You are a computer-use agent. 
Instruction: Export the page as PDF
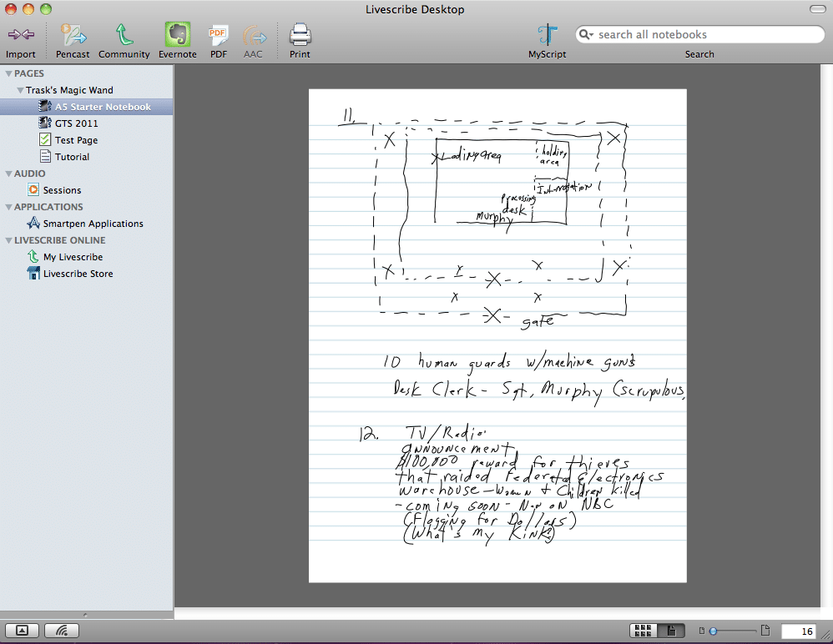219,35
